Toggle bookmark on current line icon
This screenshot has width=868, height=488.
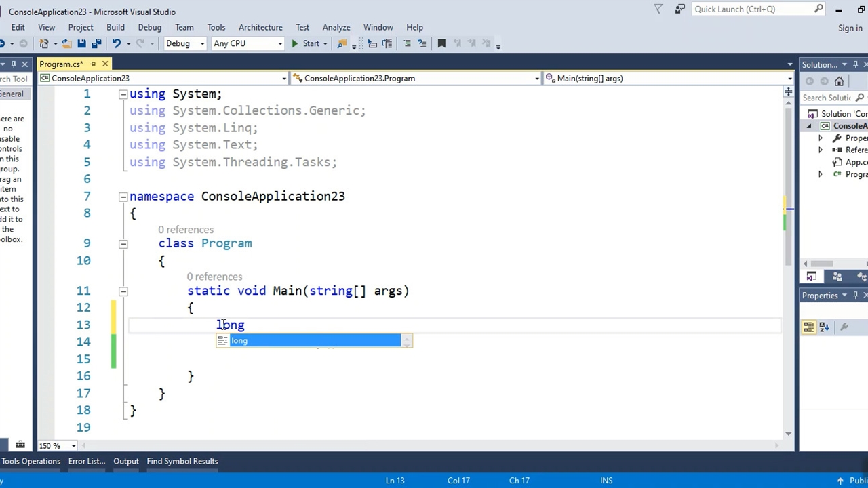pos(441,43)
